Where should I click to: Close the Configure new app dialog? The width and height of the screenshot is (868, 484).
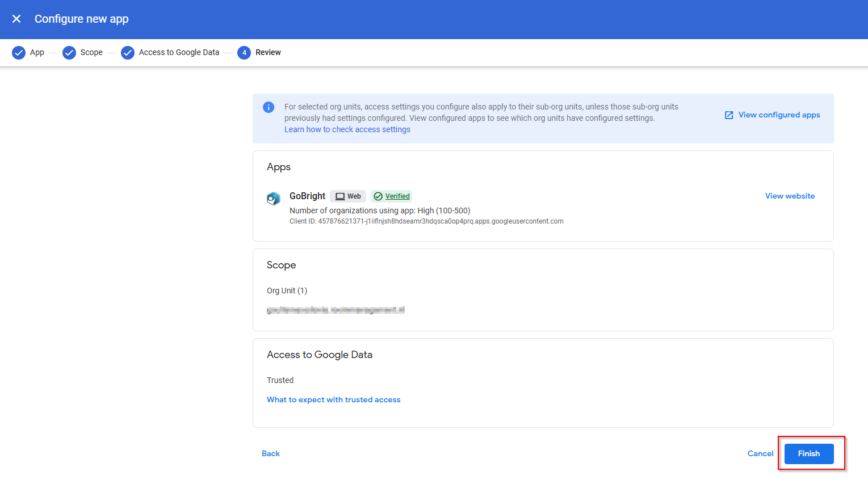coord(16,19)
